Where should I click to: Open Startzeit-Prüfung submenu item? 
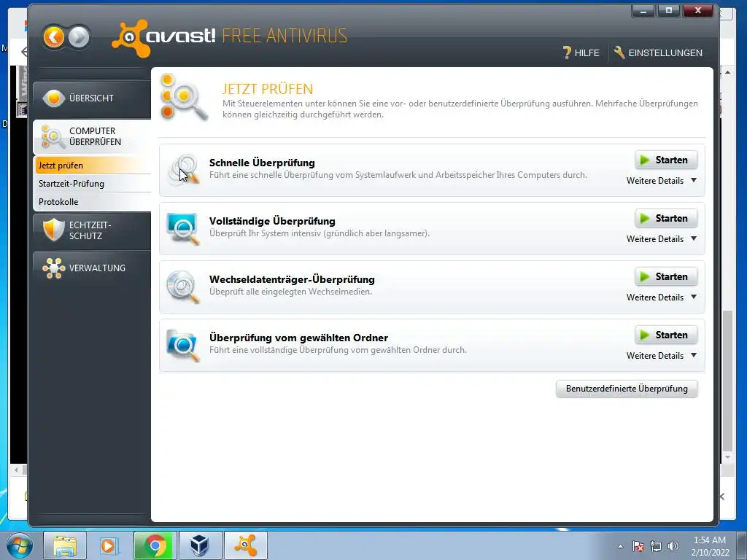pos(93,184)
